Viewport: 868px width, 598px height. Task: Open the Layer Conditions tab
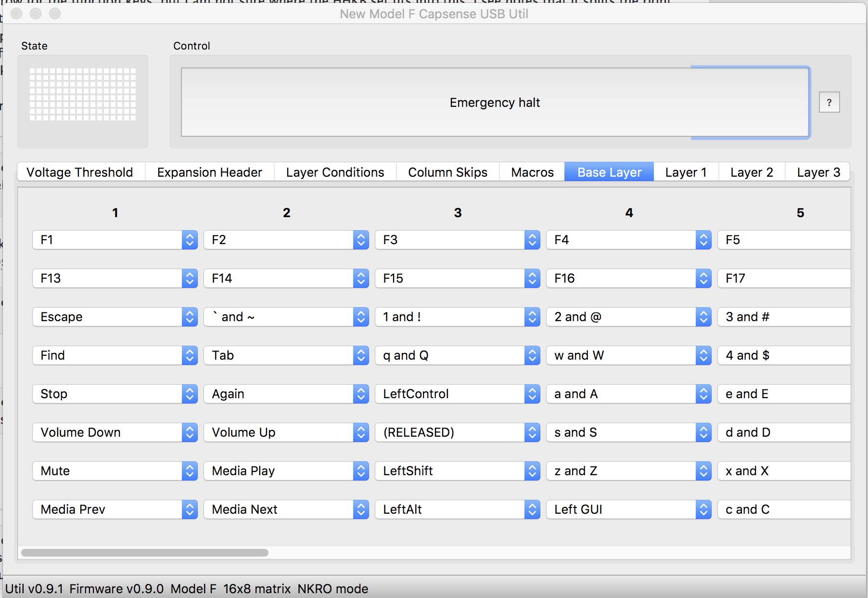click(335, 172)
